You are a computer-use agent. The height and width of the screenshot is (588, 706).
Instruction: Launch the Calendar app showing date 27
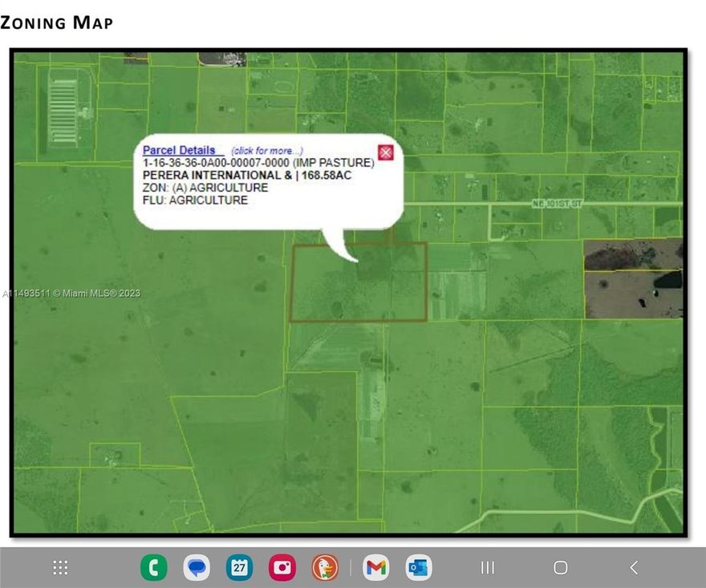239,567
